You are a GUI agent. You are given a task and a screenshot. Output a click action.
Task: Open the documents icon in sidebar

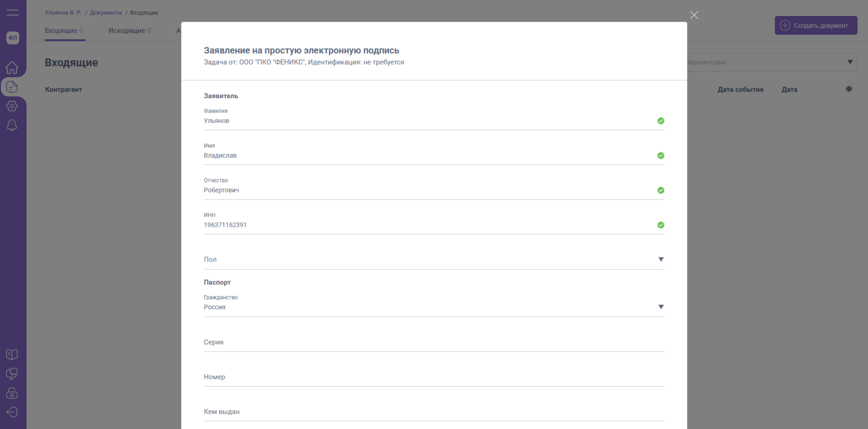click(12, 87)
